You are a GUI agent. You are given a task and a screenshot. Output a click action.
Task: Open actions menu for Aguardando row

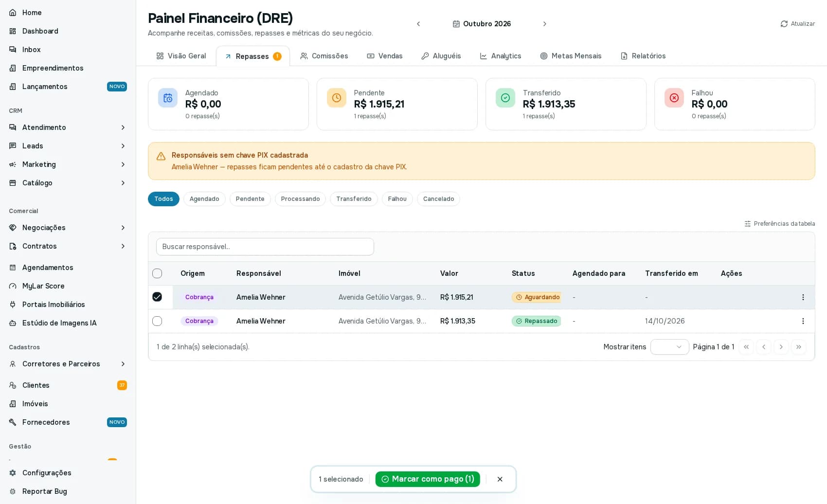[803, 297]
